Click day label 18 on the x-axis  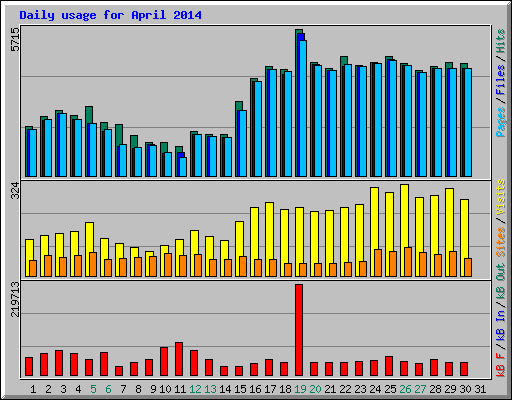coord(285,389)
